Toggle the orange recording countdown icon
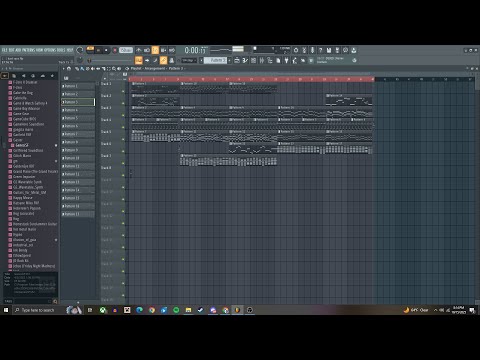The width and height of the screenshot is (480, 360). point(155,50)
